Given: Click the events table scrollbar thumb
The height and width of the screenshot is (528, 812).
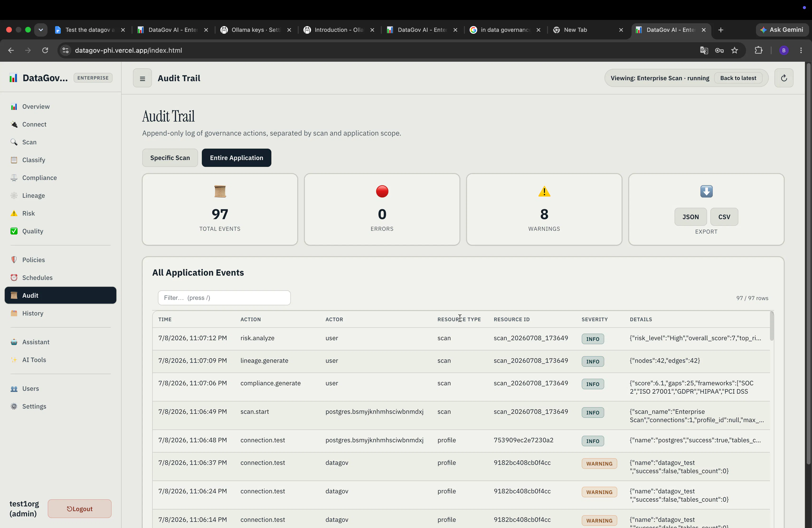Looking at the screenshot, I should coord(772,326).
